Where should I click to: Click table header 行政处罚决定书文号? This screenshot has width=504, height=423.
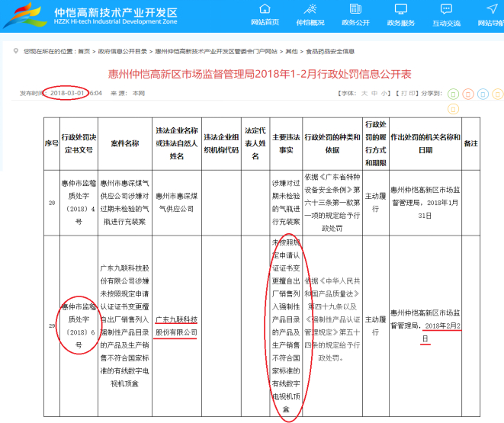coord(79,143)
